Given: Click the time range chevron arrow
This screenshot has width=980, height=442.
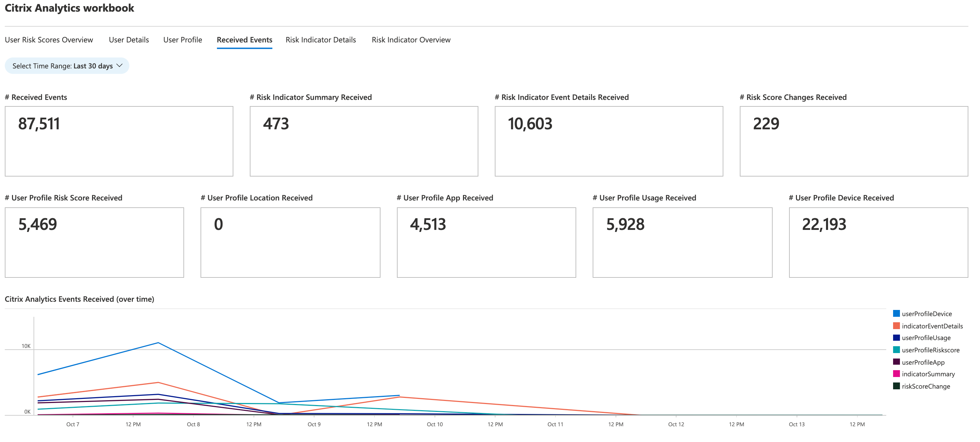Looking at the screenshot, I should 119,65.
